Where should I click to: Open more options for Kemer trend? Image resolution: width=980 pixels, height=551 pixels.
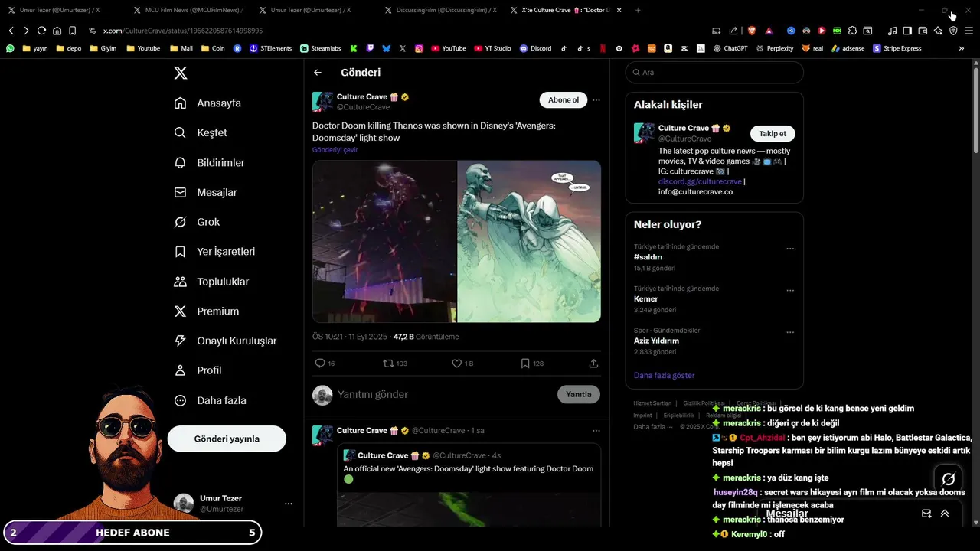(x=790, y=291)
